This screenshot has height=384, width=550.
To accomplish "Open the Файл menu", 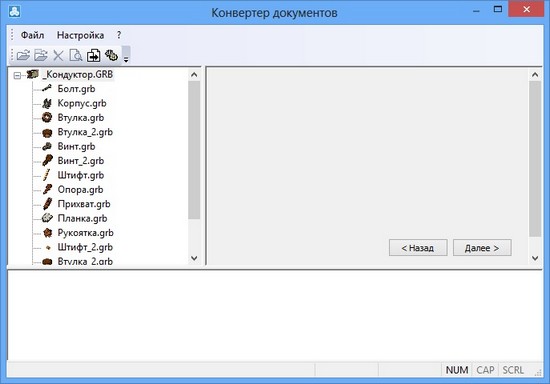I will click(32, 35).
